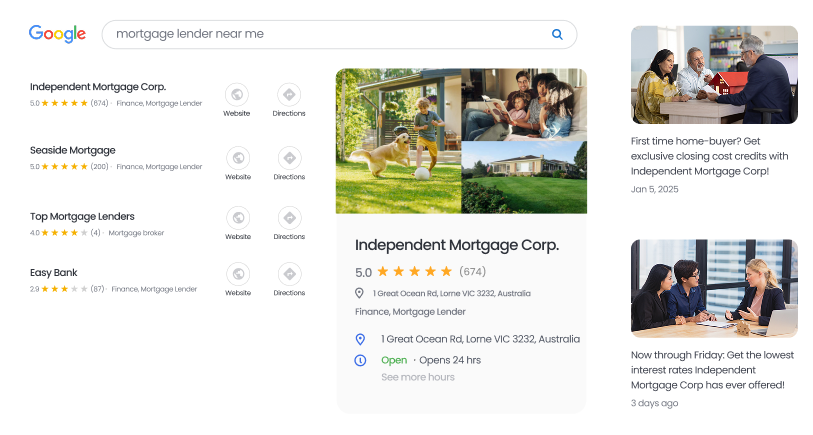Focus the 'mortgage lender near me' search box
This screenshot has width=813, height=435.
click(339, 34)
